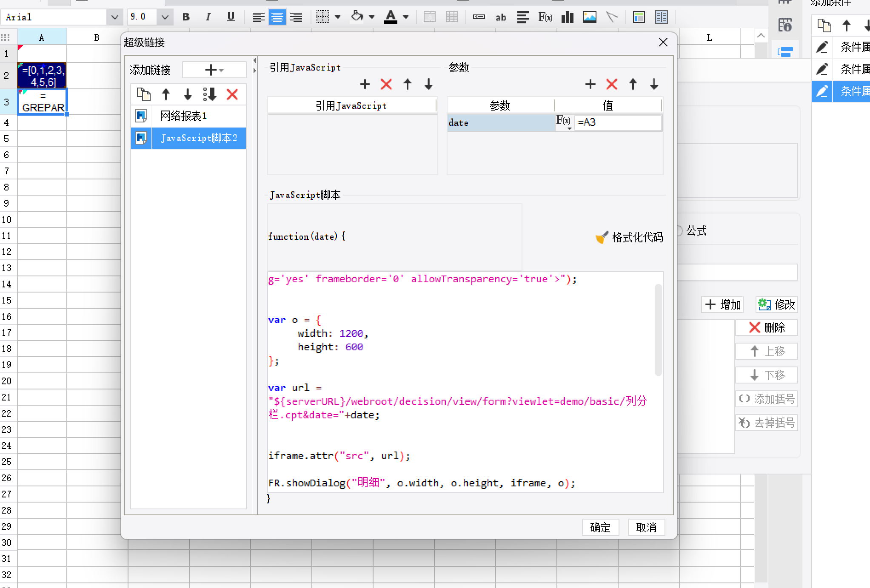The height and width of the screenshot is (588, 870).
Task: Align cell text right
Action: pyautogui.click(x=296, y=17)
